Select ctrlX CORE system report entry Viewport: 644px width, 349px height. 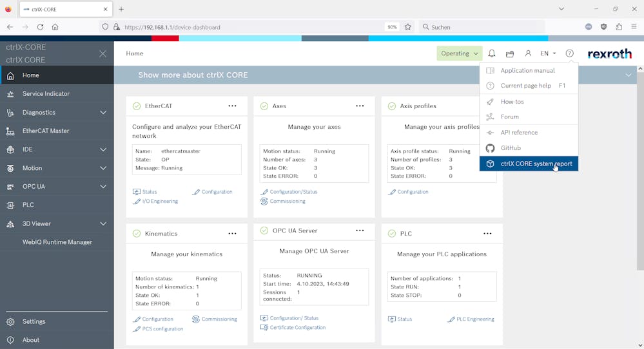coord(529,164)
